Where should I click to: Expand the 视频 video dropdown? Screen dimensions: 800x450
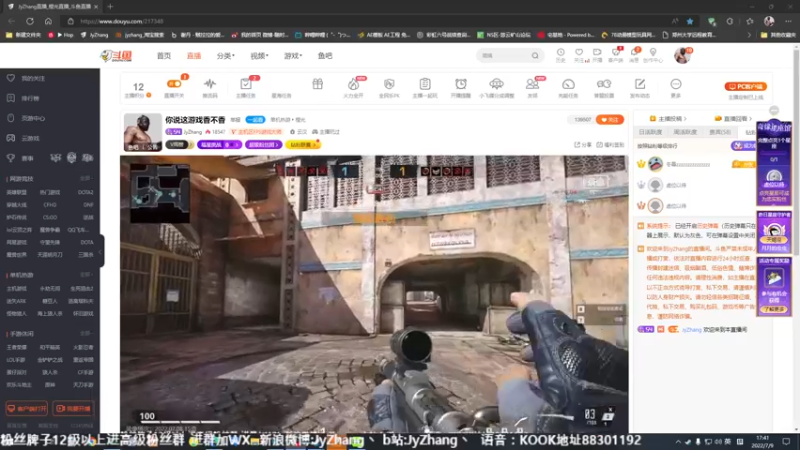tap(259, 56)
